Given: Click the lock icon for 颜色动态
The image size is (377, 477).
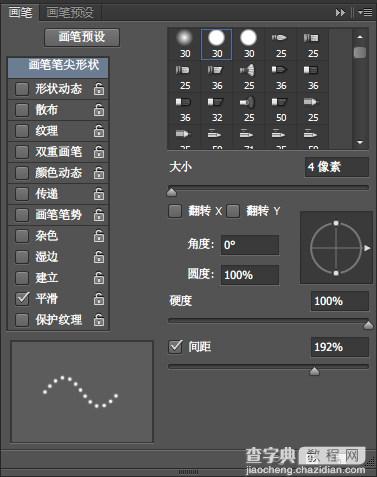Looking at the screenshot, I should [99, 173].
